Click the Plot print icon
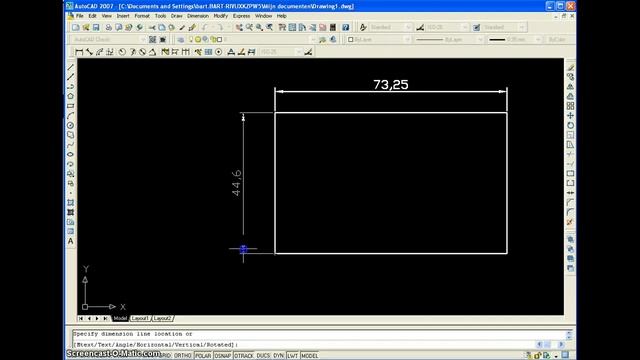This screenshot has width=640, height=360. 109,27
